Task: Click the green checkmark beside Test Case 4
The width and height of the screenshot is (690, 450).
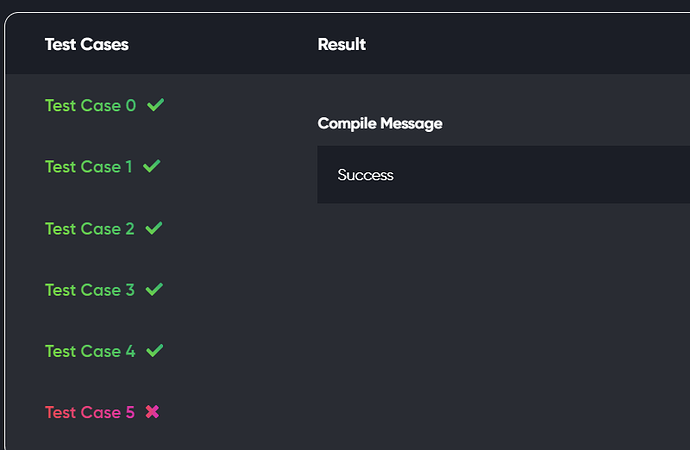Action: tap(155, 351)
